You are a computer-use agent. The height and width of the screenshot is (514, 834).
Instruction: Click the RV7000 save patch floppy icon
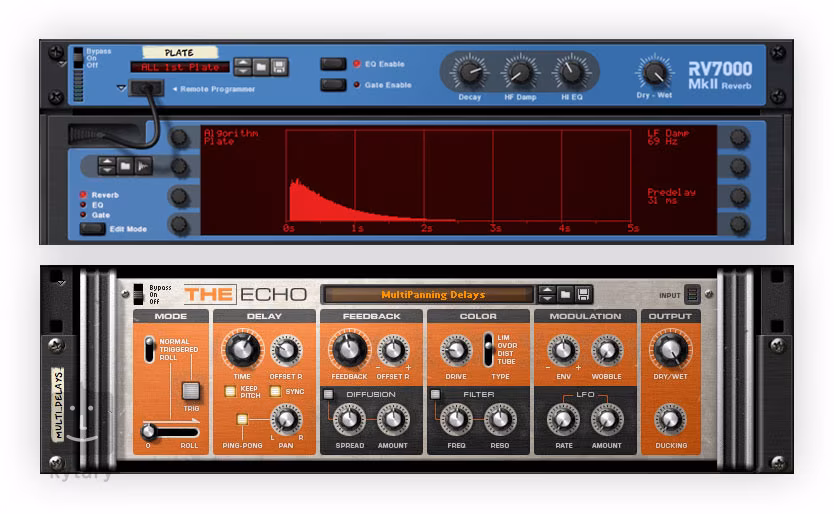tap(279, 67)
